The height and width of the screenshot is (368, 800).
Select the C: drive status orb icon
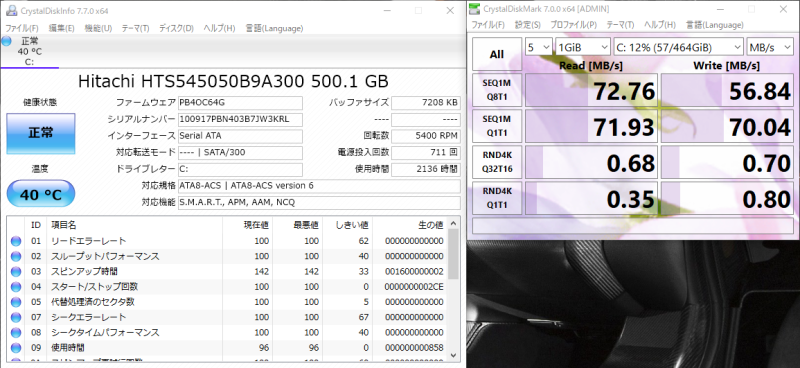(x=6, y=41)
